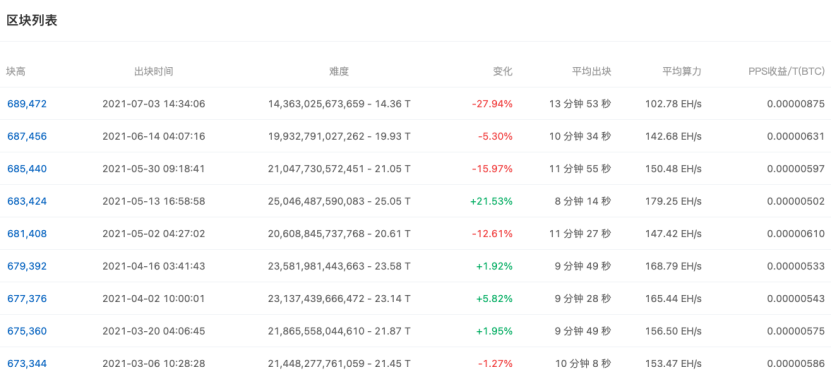The width and height of the screenshot is (831, 379).
Task: Click the 难度 column header
Action: pos(339,72)
